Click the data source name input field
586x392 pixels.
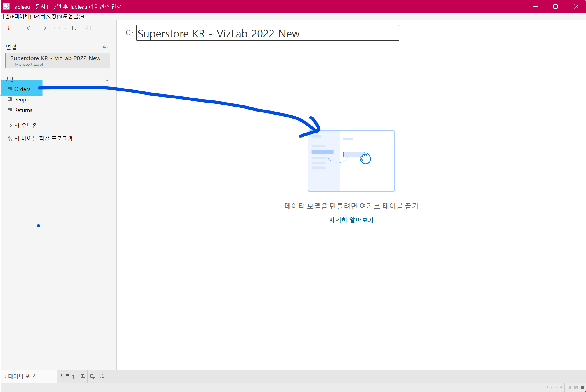(267, 33)
